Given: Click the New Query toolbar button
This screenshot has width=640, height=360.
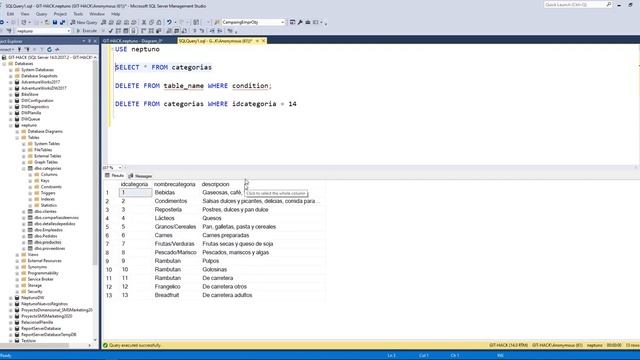Looking at the screenshot, I should coord(84,22).
